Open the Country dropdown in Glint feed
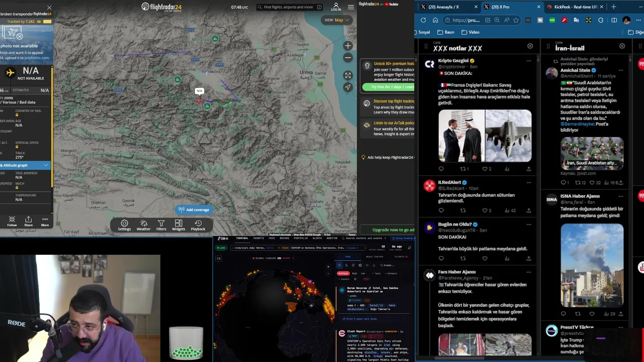The image size is (644, 362). 345,279
